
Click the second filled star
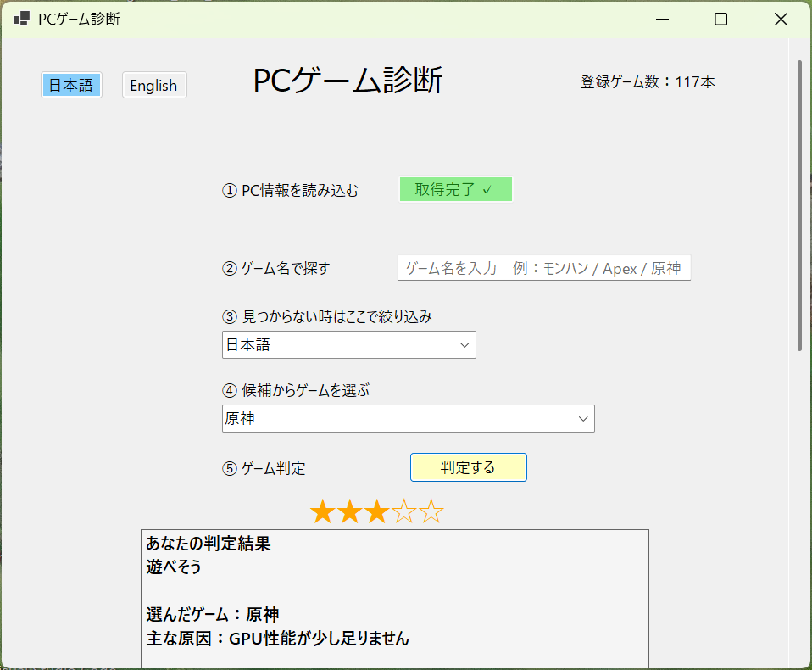[349, 511]
